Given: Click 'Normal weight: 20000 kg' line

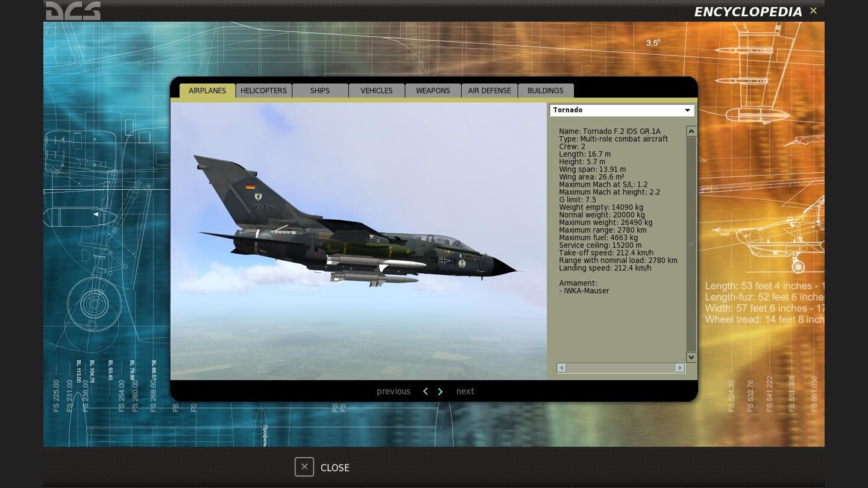Looking at the screenshot, I should click(x=602, y=215).
